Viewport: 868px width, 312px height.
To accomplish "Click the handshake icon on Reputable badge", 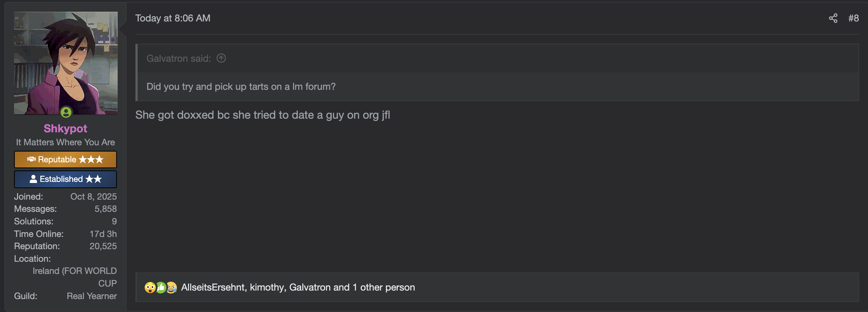I will pyautogui.click(x=31, y=159).
